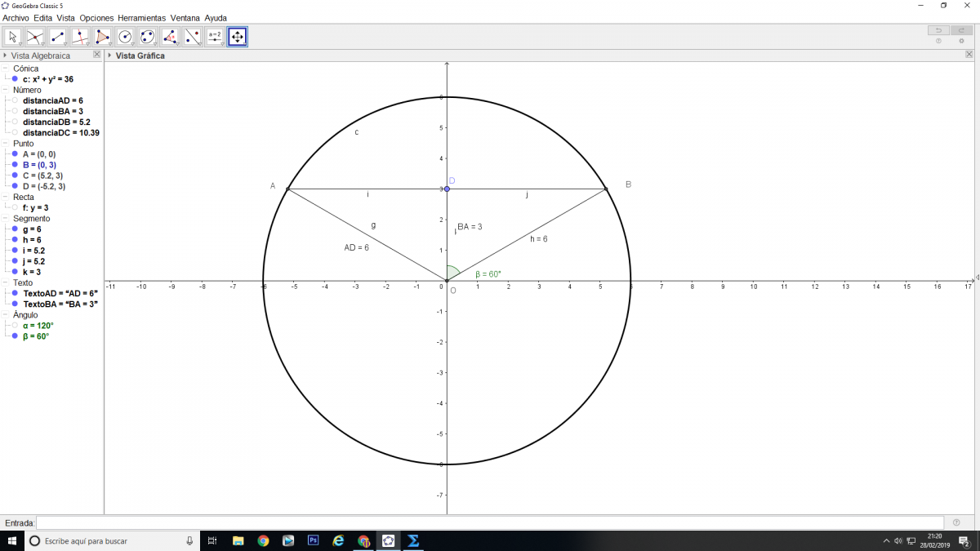
Task: Activate the Move Graphics View tool
Action: pyautogui.click(x=237, y=37)
